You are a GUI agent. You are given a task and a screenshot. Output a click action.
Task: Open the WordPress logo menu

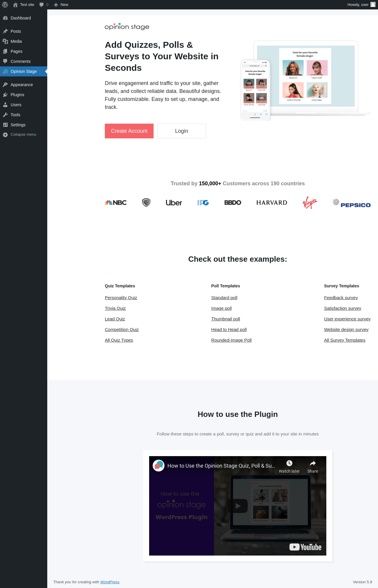pyautogui.click(x=5, y=5)
